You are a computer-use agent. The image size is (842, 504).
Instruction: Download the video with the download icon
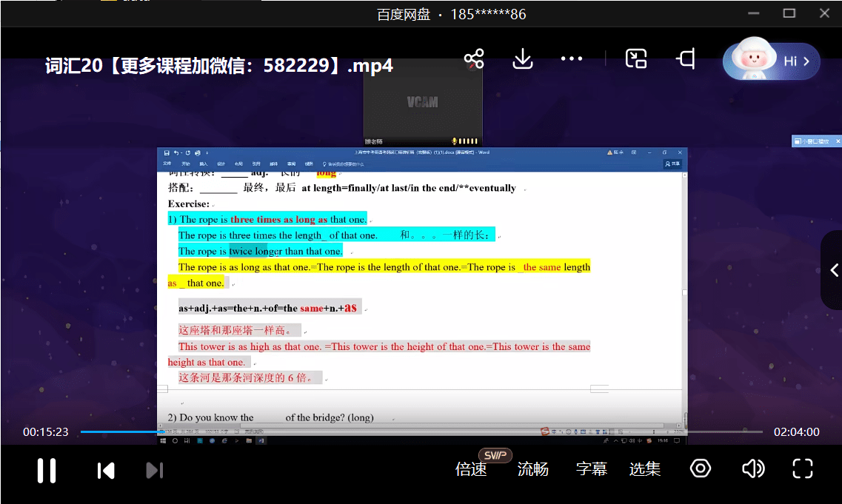click(523, 58)
